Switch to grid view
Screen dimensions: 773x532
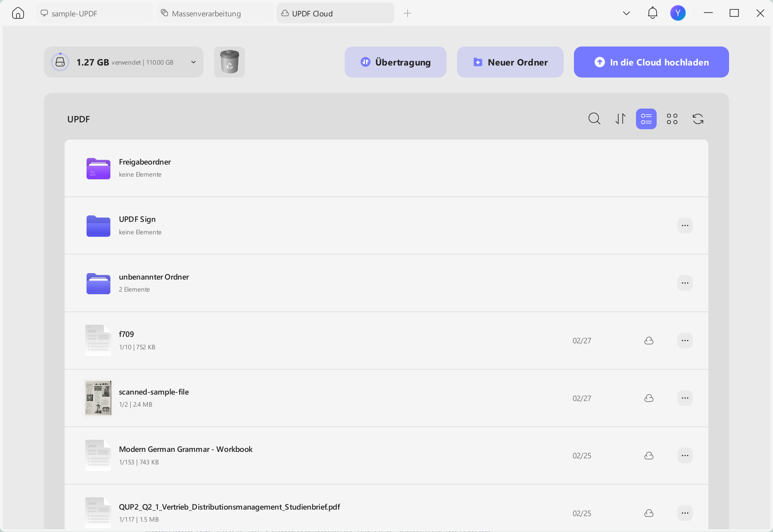click(672, 119)
